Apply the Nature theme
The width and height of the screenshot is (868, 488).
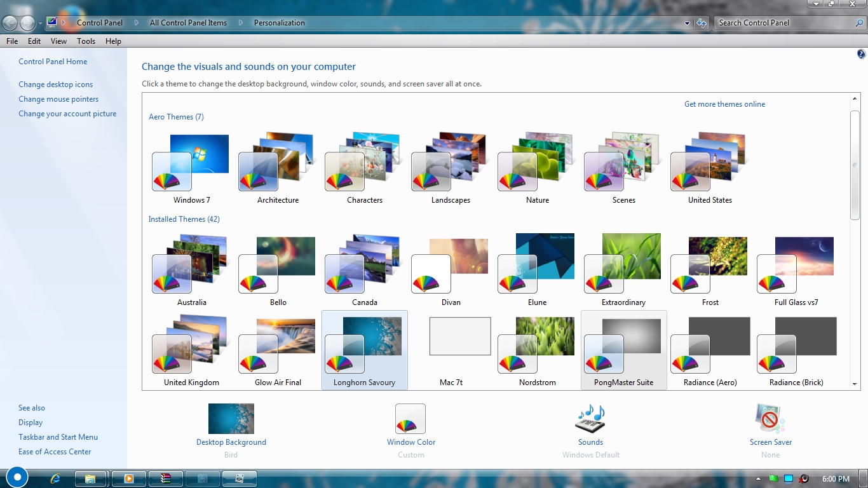click(x=537, y=166)
